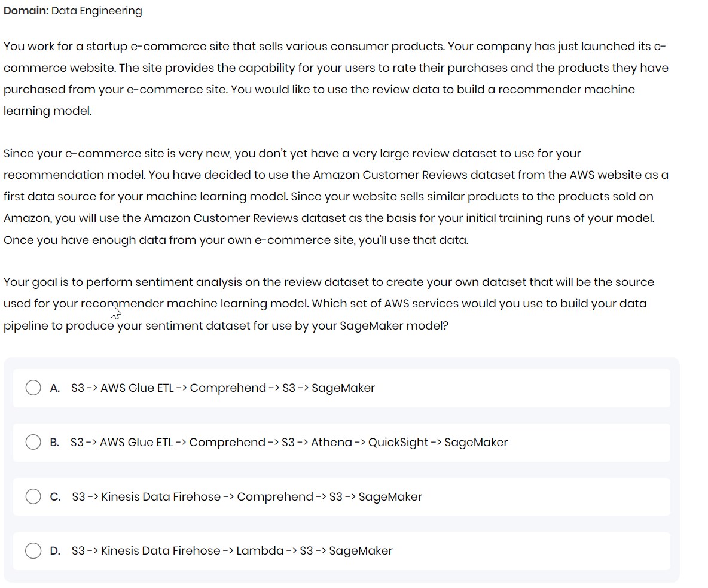
Task: Click AWS Glue ETL text in option A
Action: (x=137, y=388)
